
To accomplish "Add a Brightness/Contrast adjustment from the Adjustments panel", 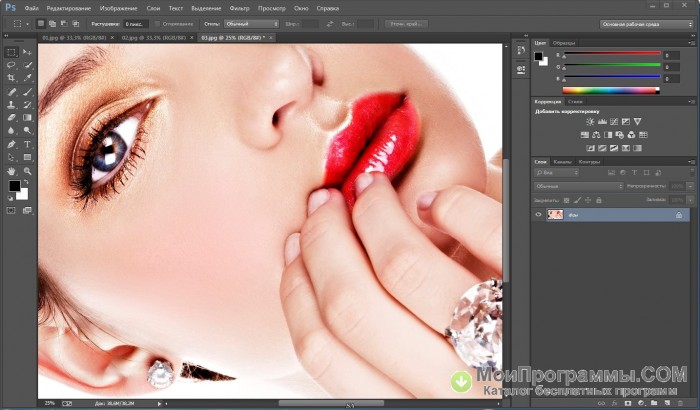I will [591, 121].
